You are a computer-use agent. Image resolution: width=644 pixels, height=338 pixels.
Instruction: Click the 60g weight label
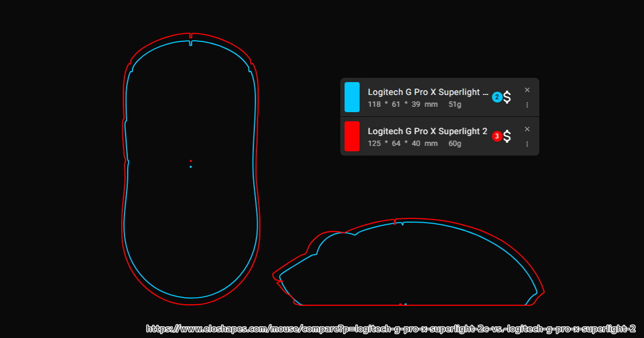455,144
